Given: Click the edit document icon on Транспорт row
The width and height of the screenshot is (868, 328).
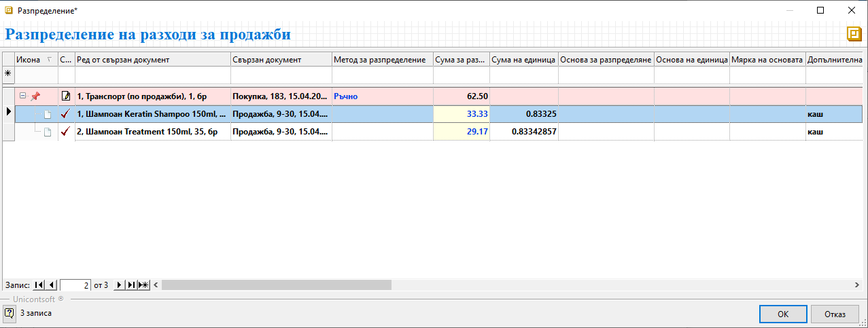Looking at the screenshot, I should (x=66, y=96).
